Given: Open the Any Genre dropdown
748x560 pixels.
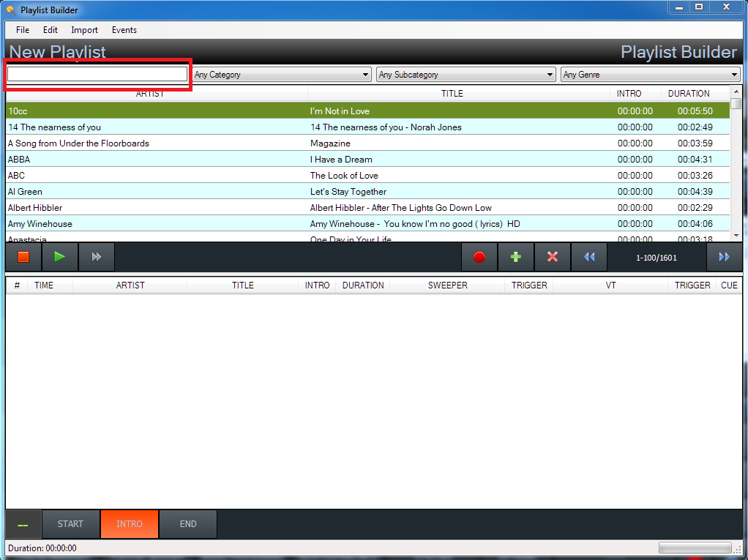Looking at the screenshot, I should 650,75.
